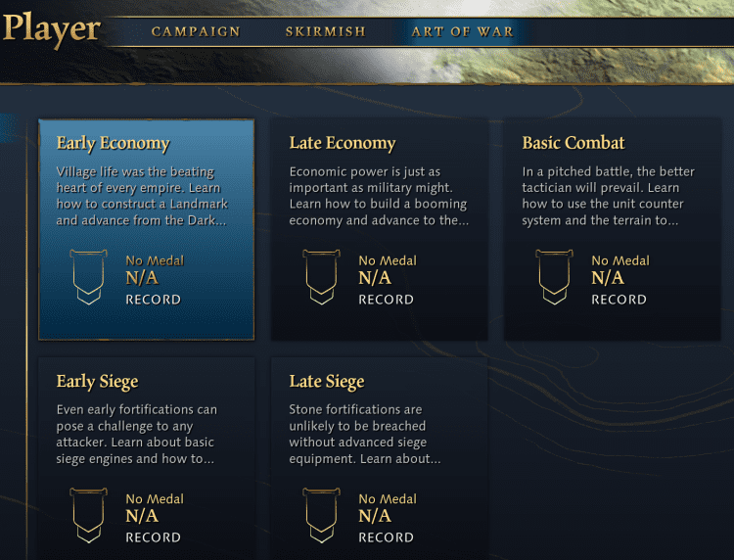Click the Player heading text
Viewport: 734px width, 560px height.
(52, 29)
